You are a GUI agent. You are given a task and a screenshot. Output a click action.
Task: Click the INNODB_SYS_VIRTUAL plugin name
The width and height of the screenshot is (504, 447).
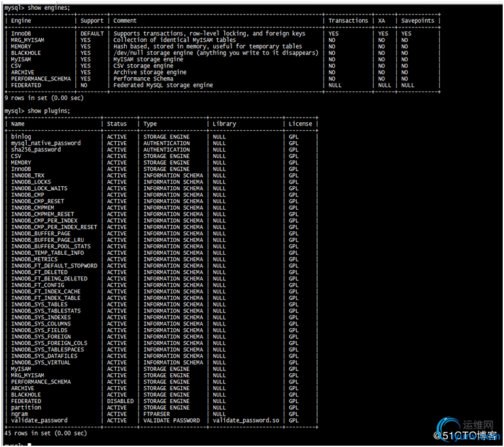pyautogui.click(x=41, y=363)
